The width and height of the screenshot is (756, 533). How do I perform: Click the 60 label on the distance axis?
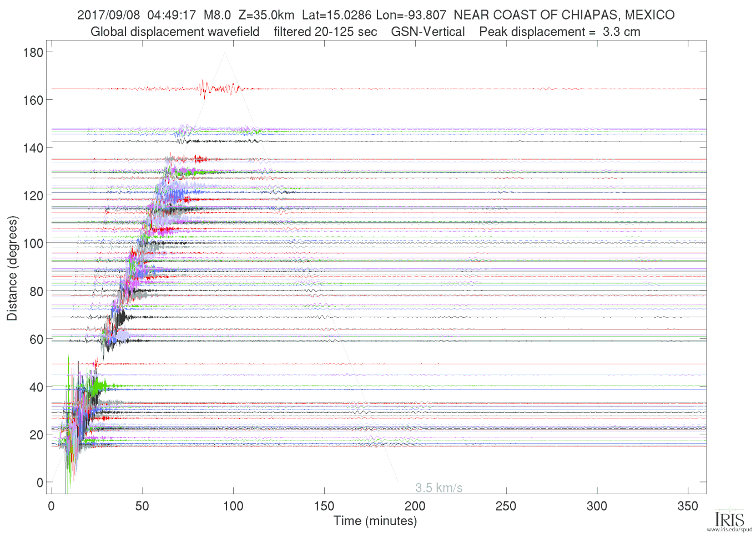36,339
